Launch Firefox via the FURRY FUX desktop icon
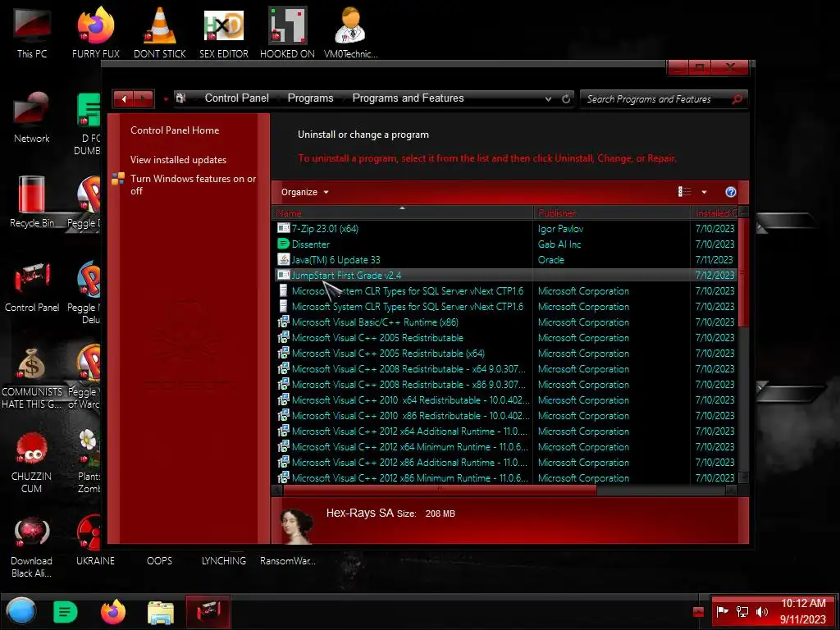This screenshot has width=840, height=630. tap(95, 31)
